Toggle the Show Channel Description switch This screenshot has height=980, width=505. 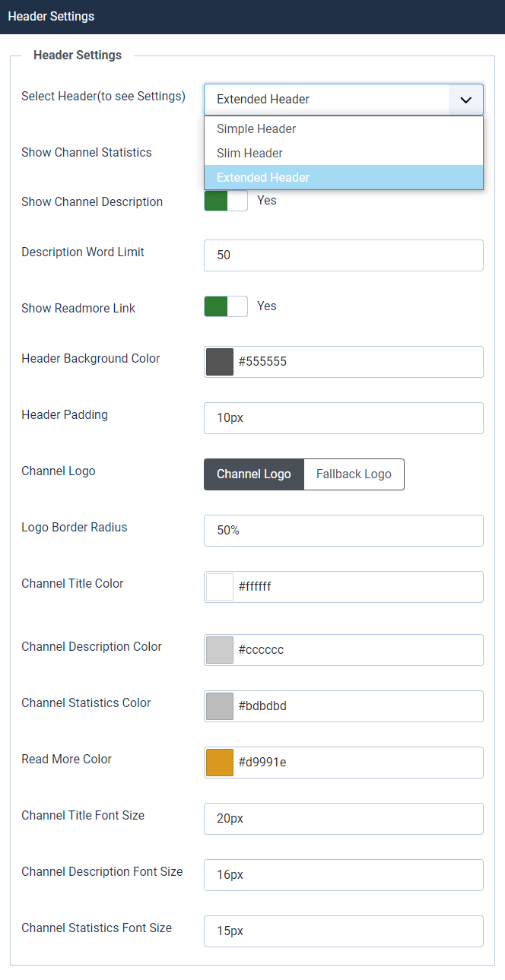pyautogui.click(x=226, y=201)
